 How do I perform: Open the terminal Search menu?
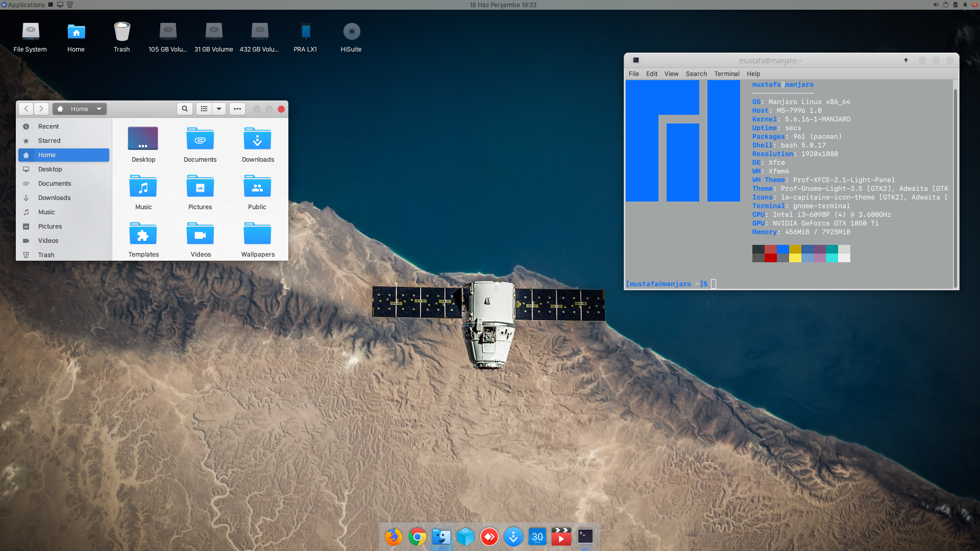coord(696,74)
